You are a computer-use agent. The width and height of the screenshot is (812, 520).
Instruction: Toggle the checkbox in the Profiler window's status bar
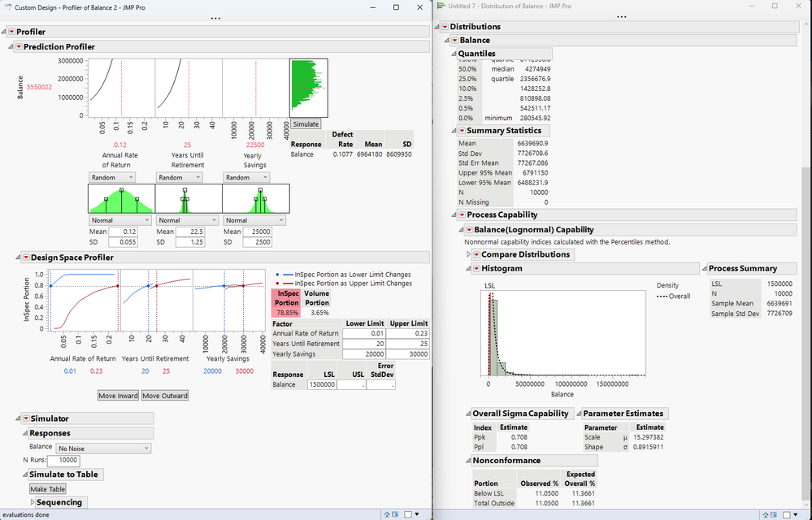point(407,514)
